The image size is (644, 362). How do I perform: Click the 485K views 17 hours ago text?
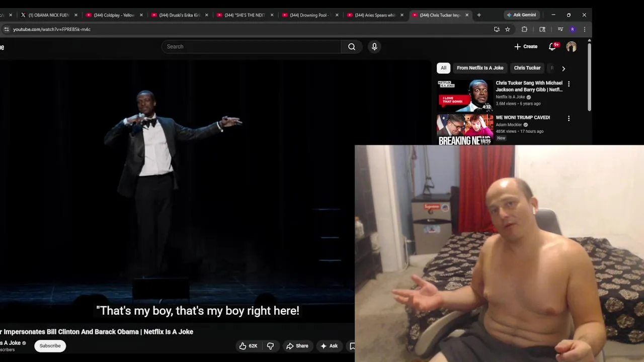(520, 131)
